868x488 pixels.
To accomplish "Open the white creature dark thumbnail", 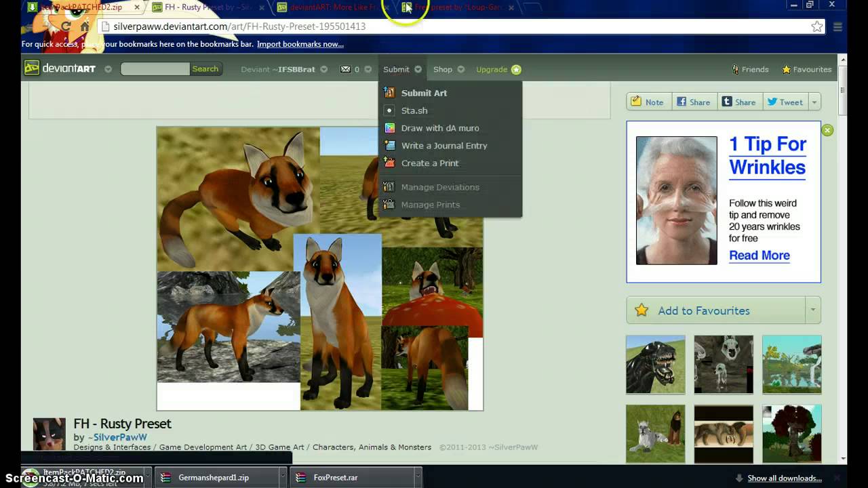I will (x=724, y=365).
